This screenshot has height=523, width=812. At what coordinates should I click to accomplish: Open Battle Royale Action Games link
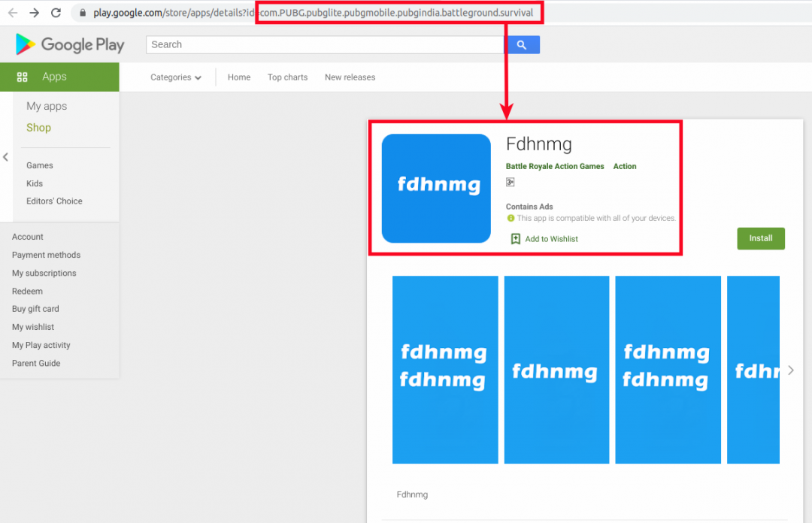(555, 166)
